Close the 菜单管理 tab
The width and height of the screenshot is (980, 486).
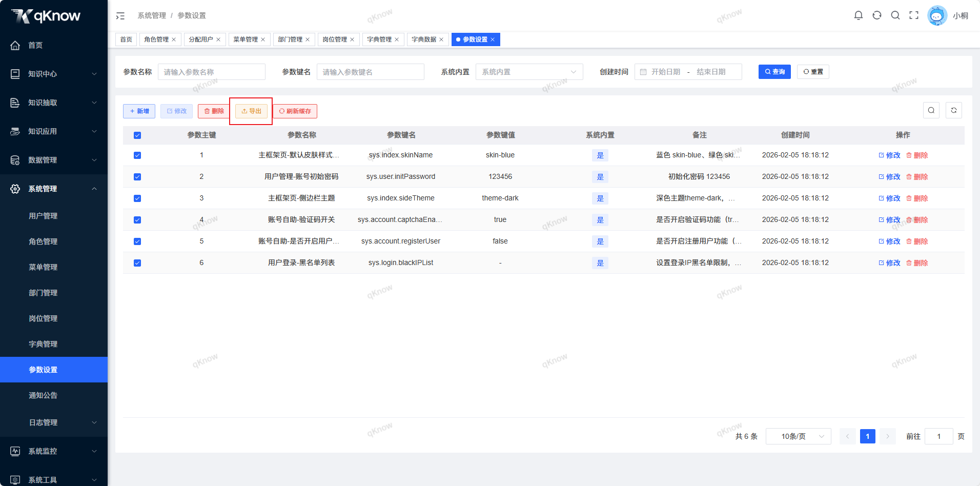[263, 39]
